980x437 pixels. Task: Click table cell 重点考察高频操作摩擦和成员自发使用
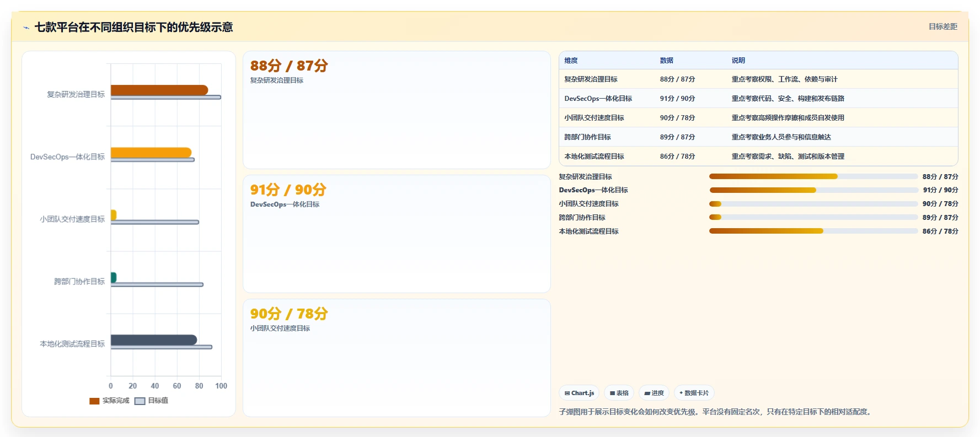pos(788,118)
